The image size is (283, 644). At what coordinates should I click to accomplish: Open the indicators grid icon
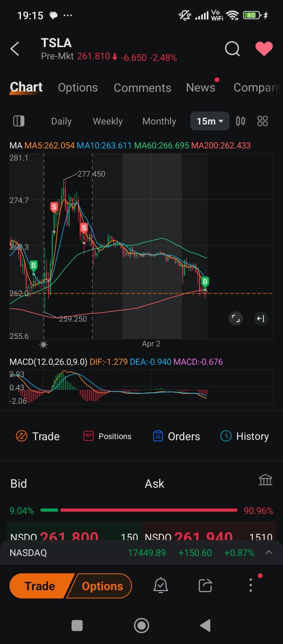pos(262,121)
